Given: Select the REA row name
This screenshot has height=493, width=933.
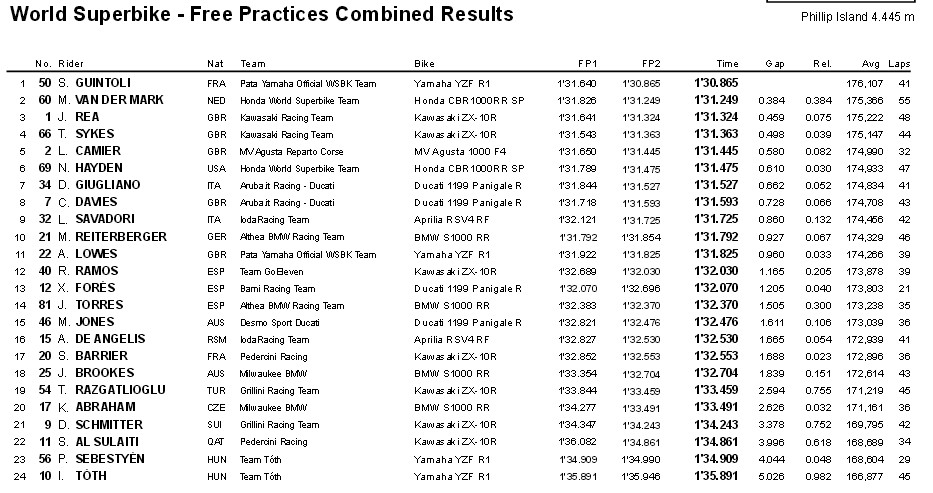Looking at the screenshot, I should coord(87,117).
